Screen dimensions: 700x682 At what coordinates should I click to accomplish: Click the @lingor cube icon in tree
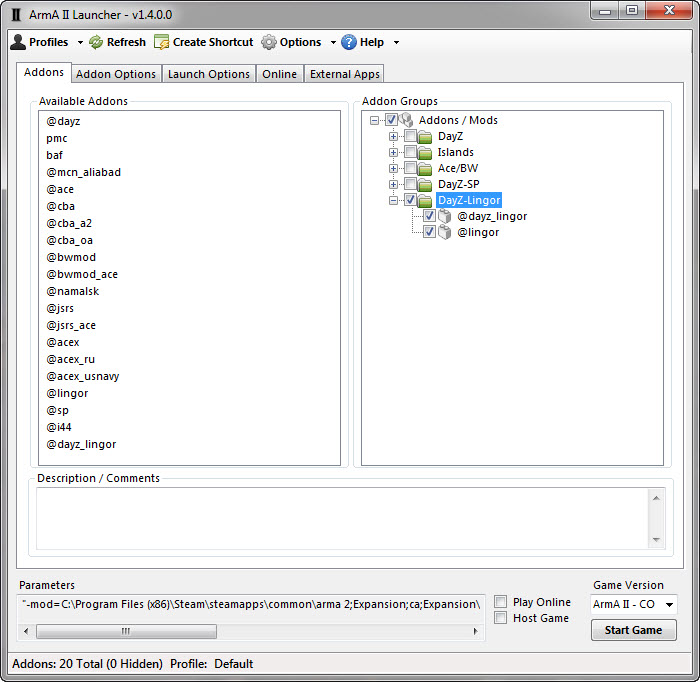pos(444,233)
